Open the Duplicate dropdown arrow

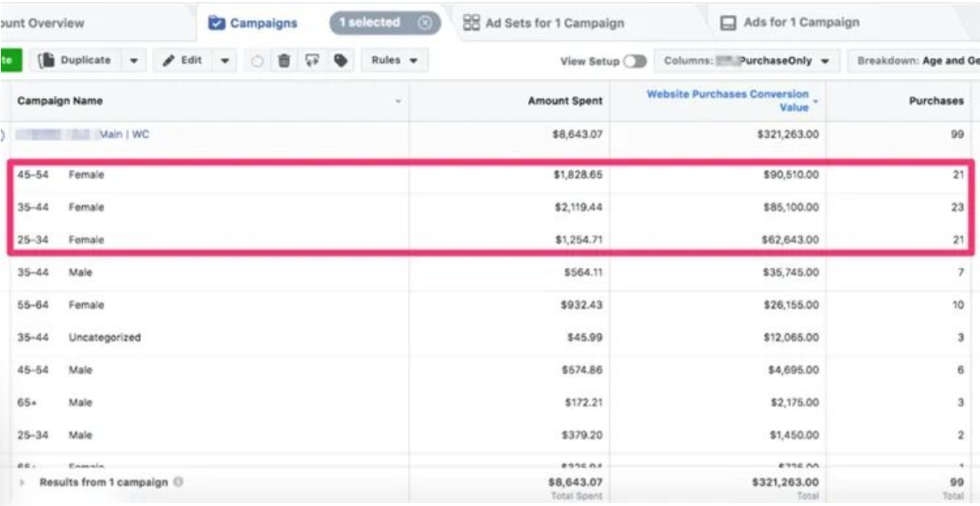[133, 61]
